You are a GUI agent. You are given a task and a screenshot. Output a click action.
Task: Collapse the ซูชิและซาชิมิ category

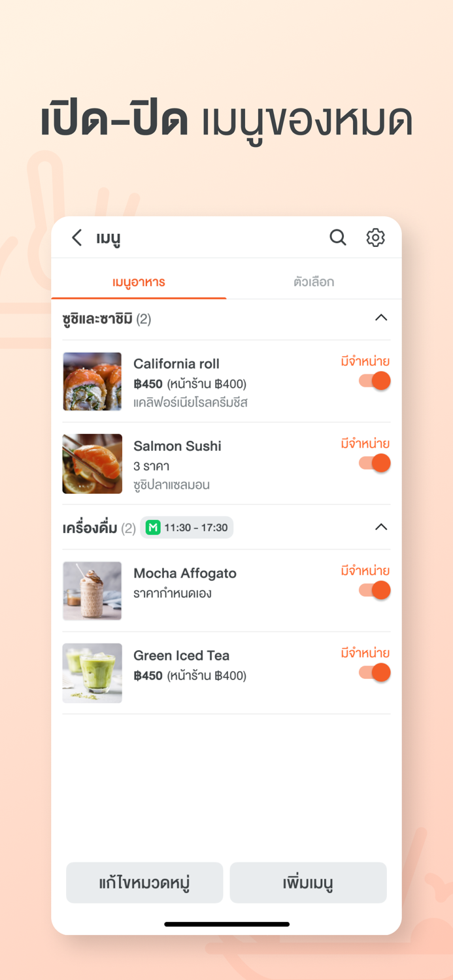tap(381, 318)
